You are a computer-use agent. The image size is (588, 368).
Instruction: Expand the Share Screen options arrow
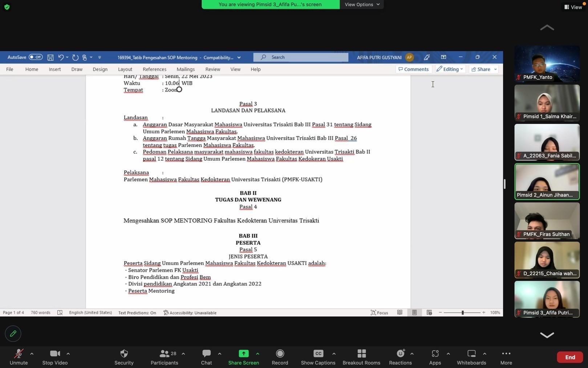click(257, 353)
